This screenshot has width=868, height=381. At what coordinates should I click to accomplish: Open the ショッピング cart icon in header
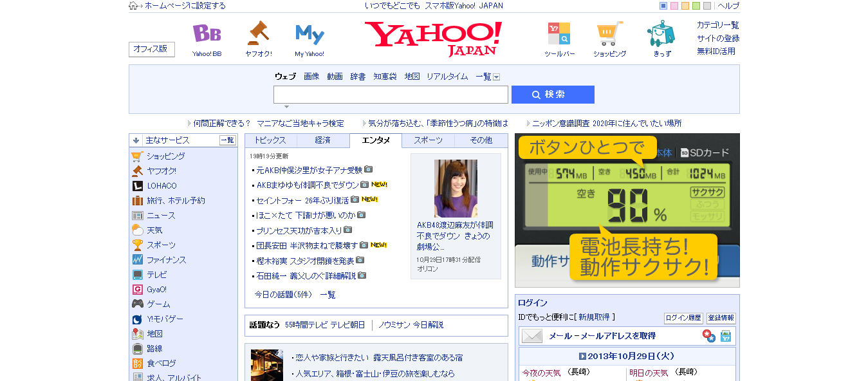click(609, 33)
